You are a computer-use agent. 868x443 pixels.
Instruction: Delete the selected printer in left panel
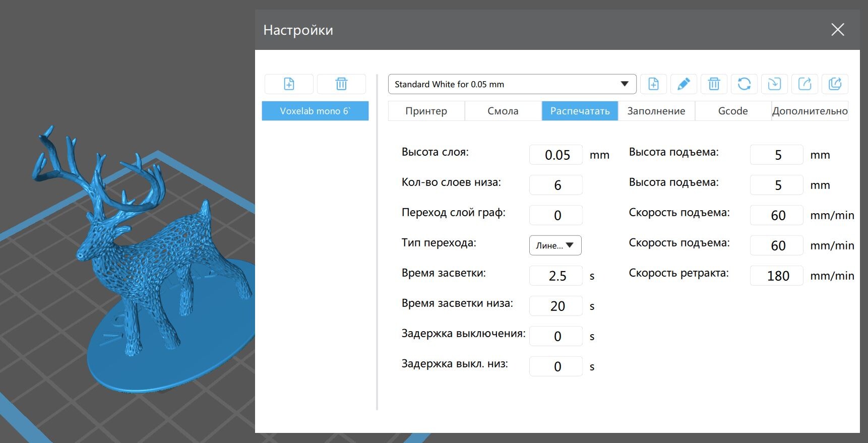(341, 84)
